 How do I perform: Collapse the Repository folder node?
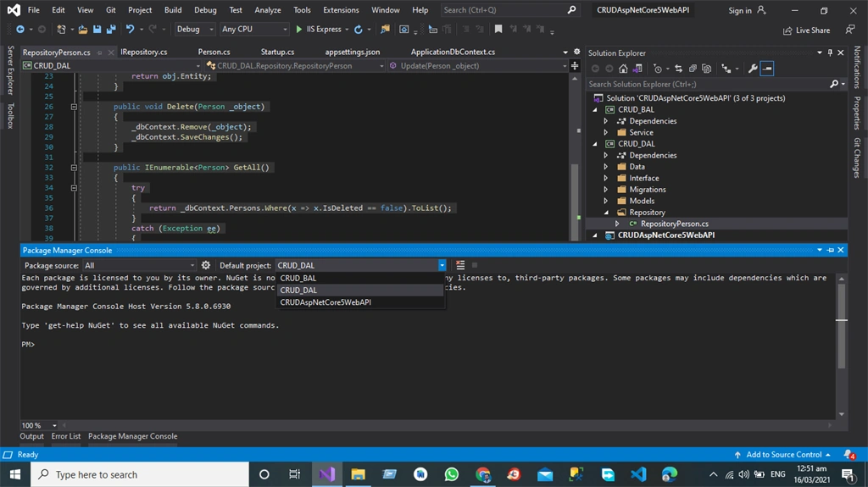[x=605, y=213]
